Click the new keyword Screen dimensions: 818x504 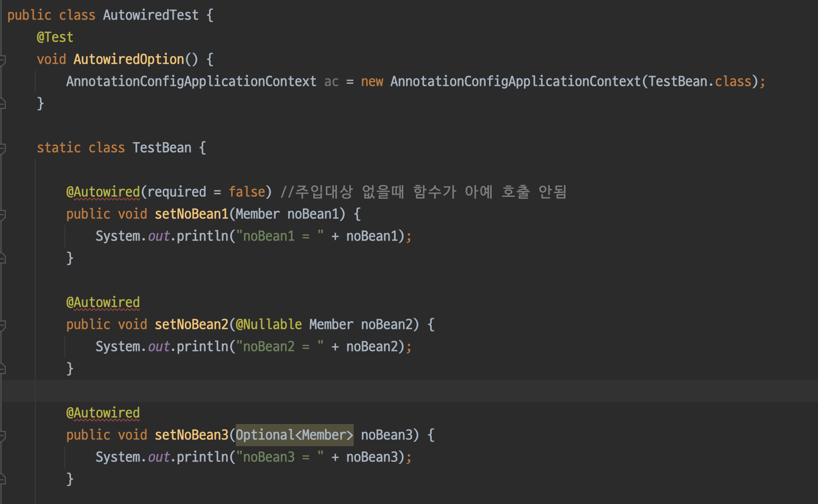click(x=372, y=82)
